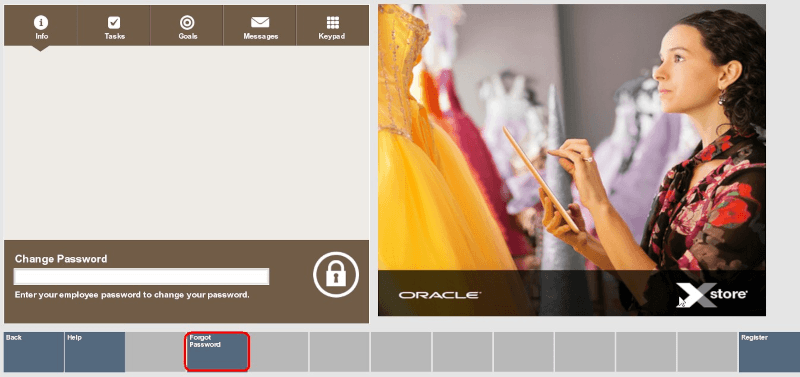Image resolution: width=800 pixels, height=377 pixels.
Task: View the Messages tab
Action: pos(260,26)
